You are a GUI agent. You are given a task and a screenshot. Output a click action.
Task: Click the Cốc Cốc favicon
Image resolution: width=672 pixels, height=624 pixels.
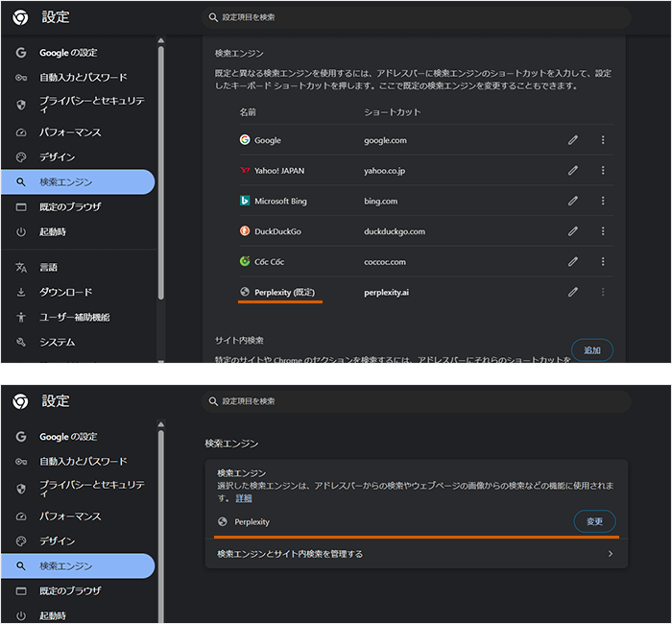(x=245, y=261)
